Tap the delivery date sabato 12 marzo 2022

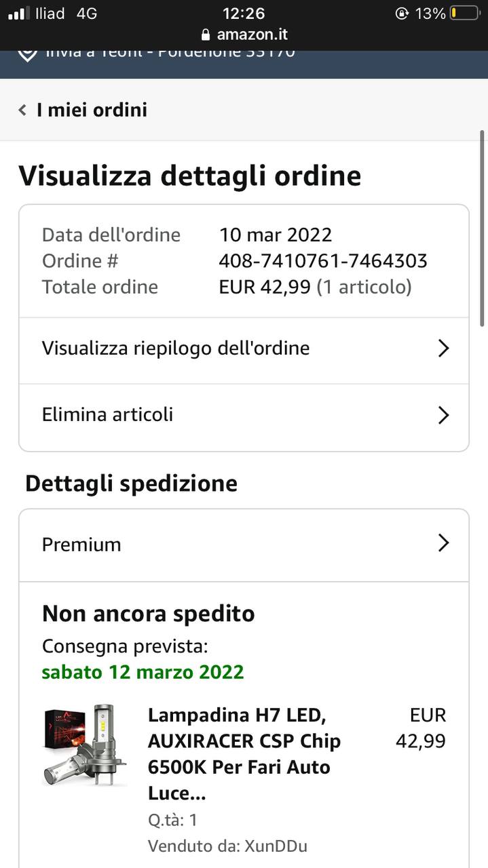coord(143,672)
